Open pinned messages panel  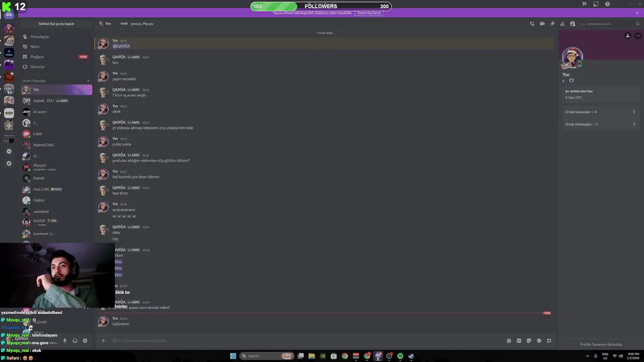(552, 24)
